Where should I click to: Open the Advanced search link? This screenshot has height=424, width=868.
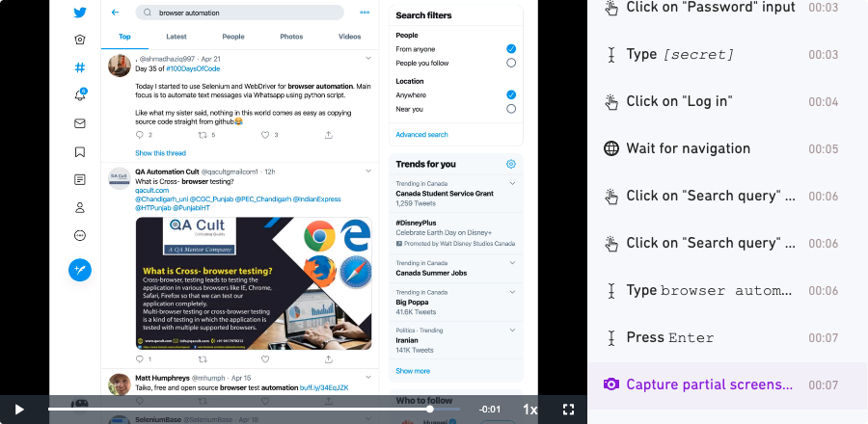point(421,134)
